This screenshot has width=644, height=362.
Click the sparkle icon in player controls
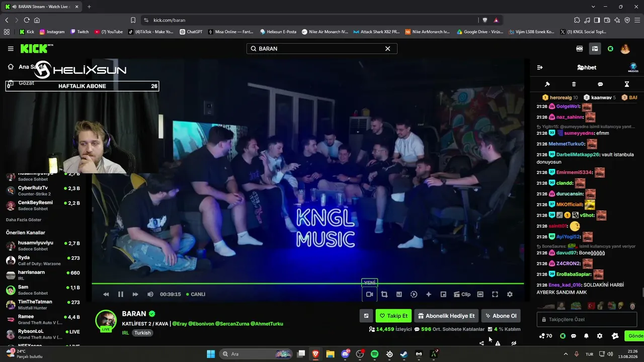click(x=429, y=294)
